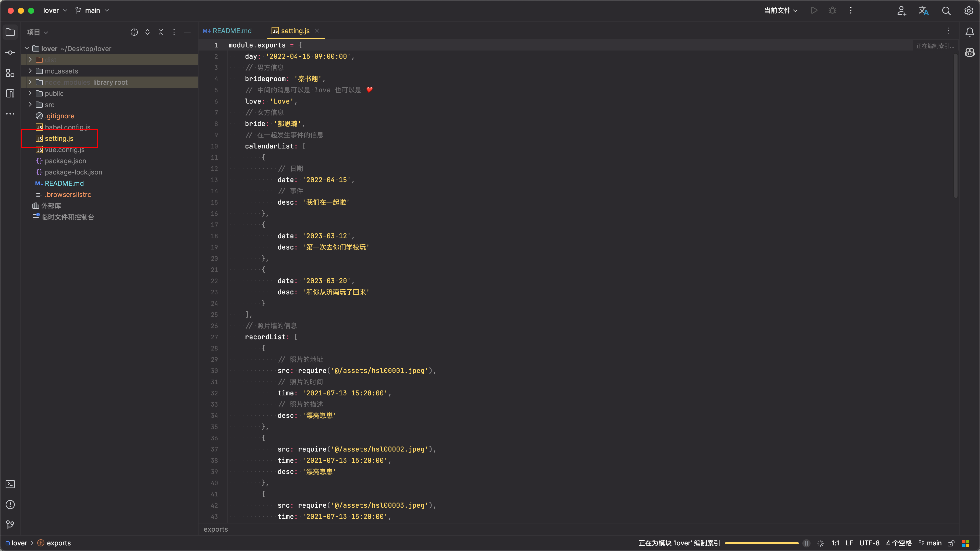
Task: Open the IDE settings gear icon
Action: click(969, 11)
